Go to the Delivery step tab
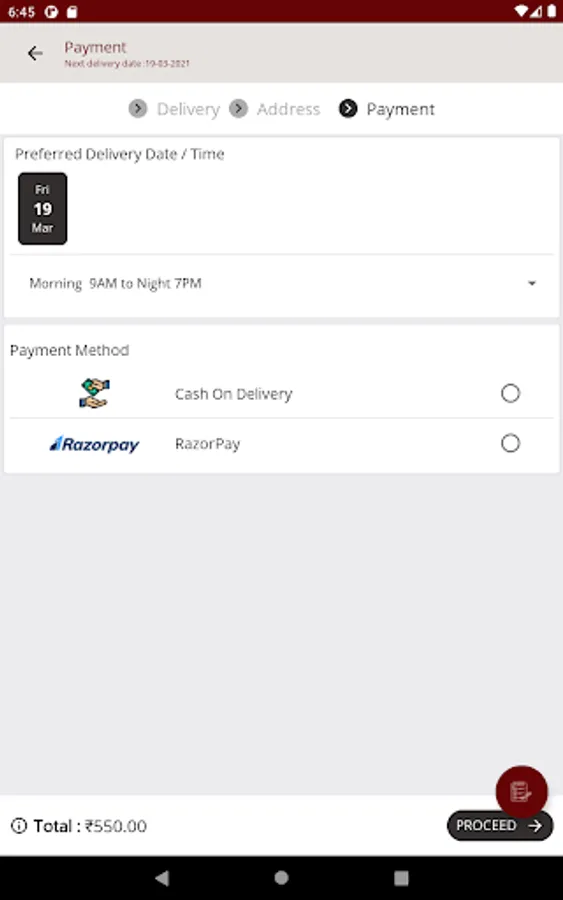Viewport: 563px width, 900px height. [188, 109]
